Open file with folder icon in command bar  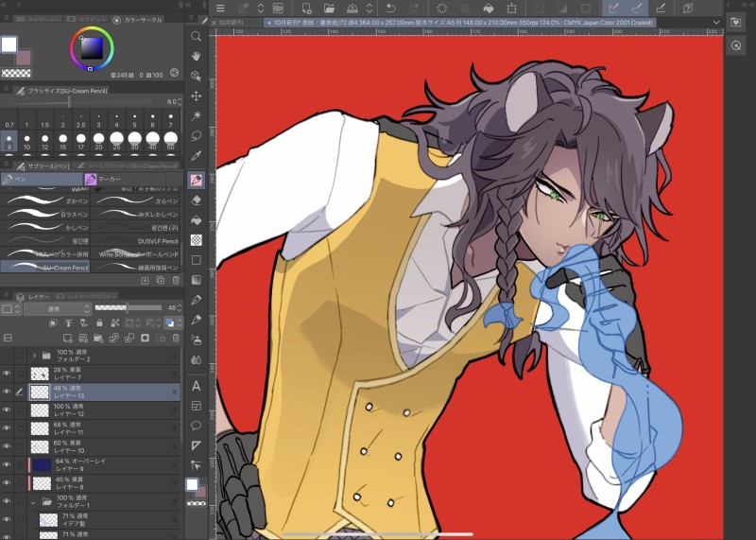(329, 8)
